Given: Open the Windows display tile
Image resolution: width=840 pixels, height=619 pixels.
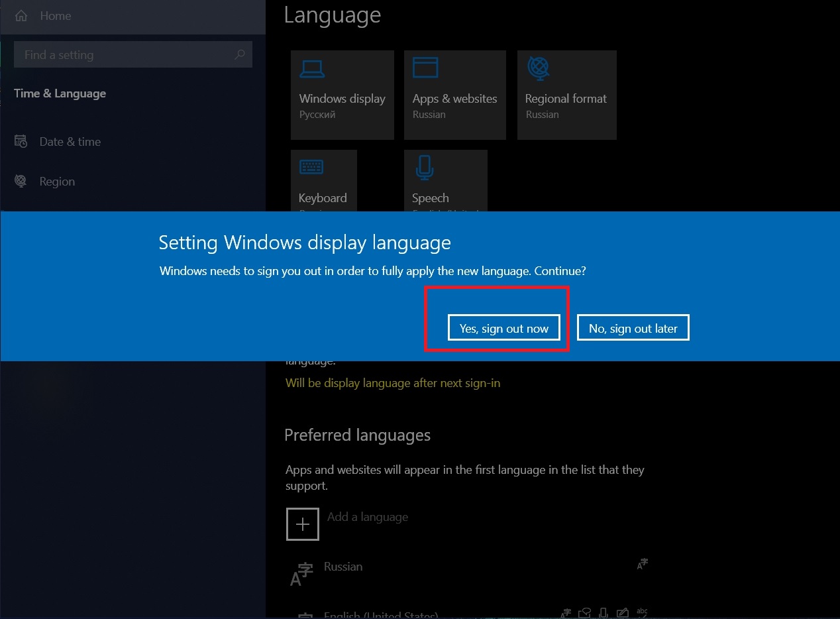Looking at the screenshot, I should pyautogui.click(x=342, y=95).
